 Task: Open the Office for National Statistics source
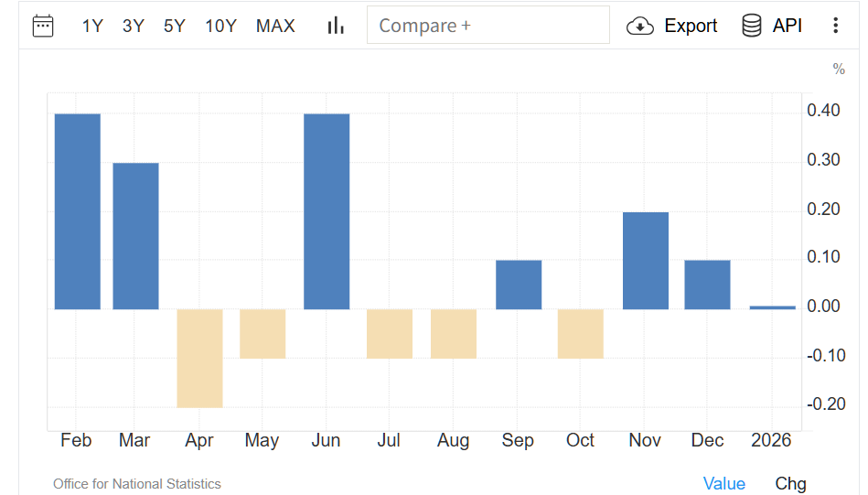137,484
